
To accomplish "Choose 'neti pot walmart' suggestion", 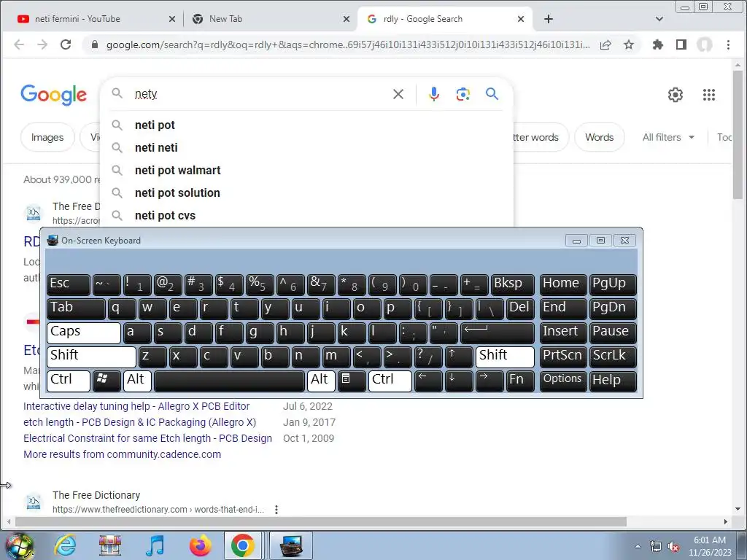I will coord(306,171).
